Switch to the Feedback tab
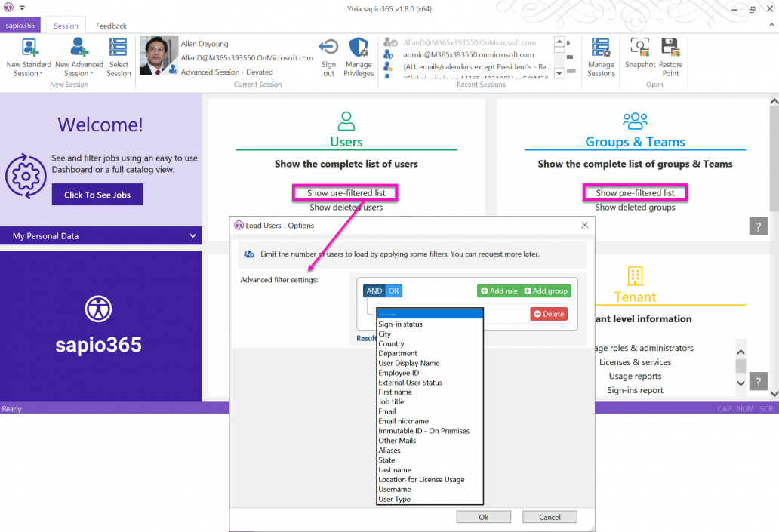Viewport: 779px width, 532px height. [111, 26]
